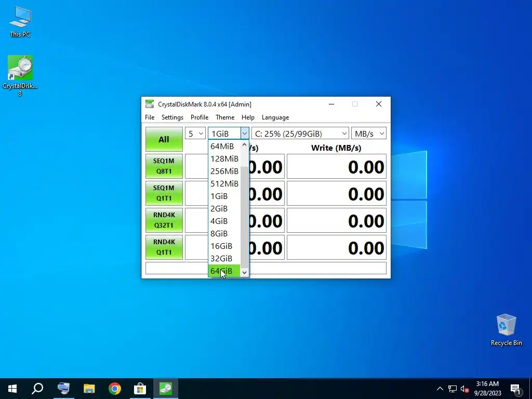Open This PC desktop icon
This screenshot has width=532, height=399.
20,22
